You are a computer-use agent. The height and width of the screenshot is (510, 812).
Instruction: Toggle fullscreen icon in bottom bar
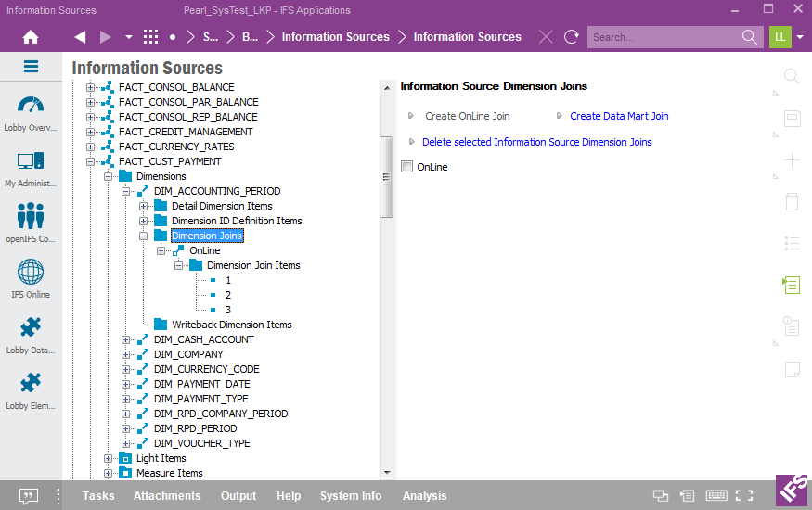click(744, 495)
